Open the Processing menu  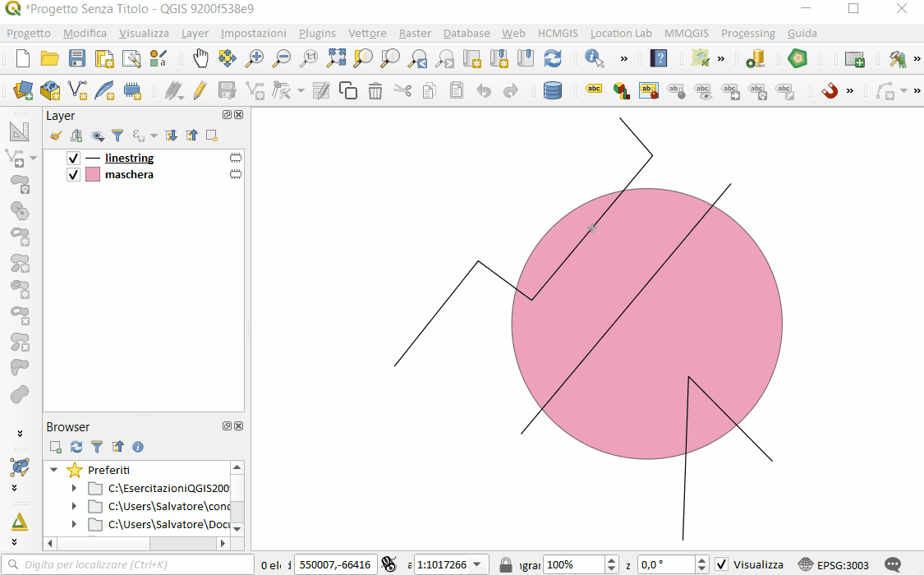[x=747, y=34]
